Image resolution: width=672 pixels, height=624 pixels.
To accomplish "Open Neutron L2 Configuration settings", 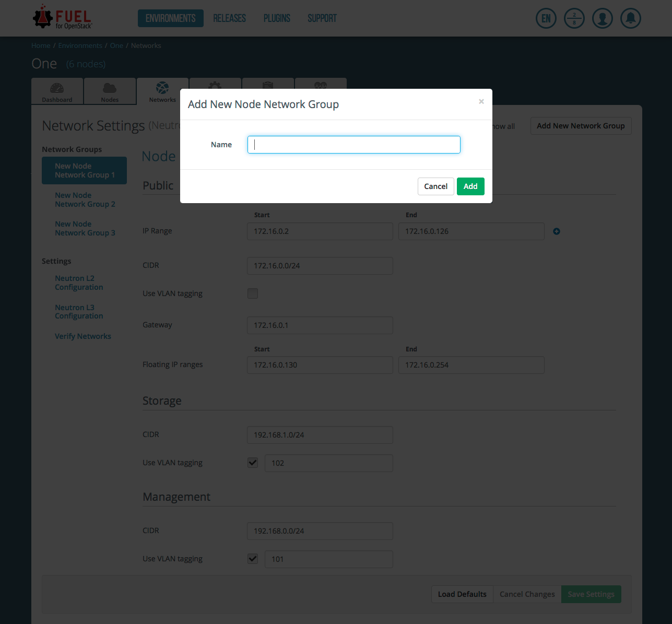I will (79, 282).
